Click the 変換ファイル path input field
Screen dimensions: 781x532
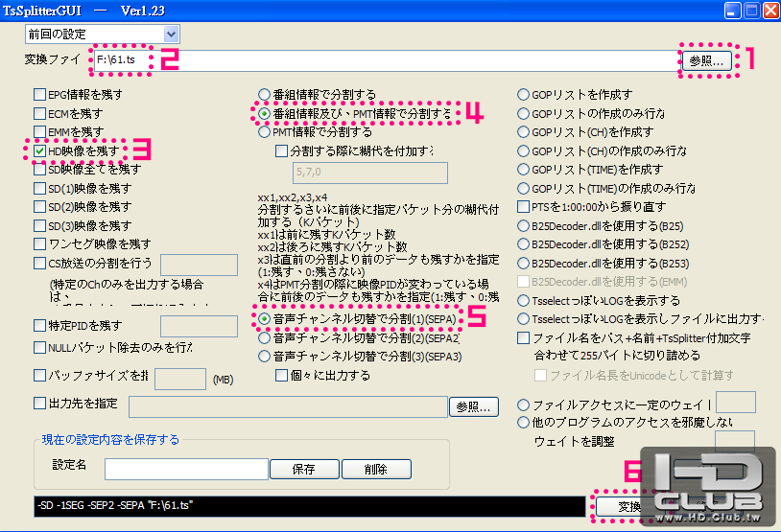pos(386,60)
